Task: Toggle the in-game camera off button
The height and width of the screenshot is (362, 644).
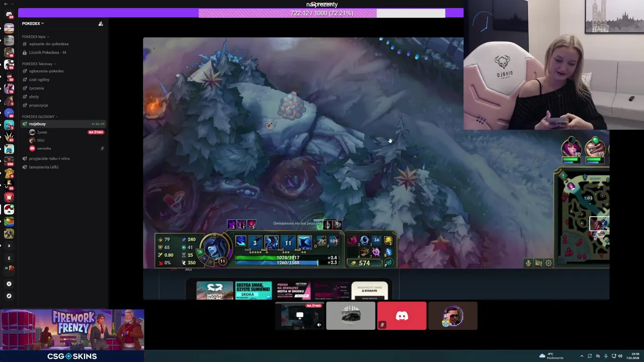Action: (538, 263)
